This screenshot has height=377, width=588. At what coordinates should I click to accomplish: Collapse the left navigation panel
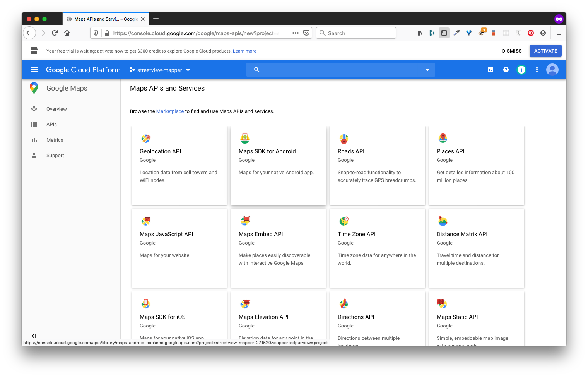[x=34, y=336]
